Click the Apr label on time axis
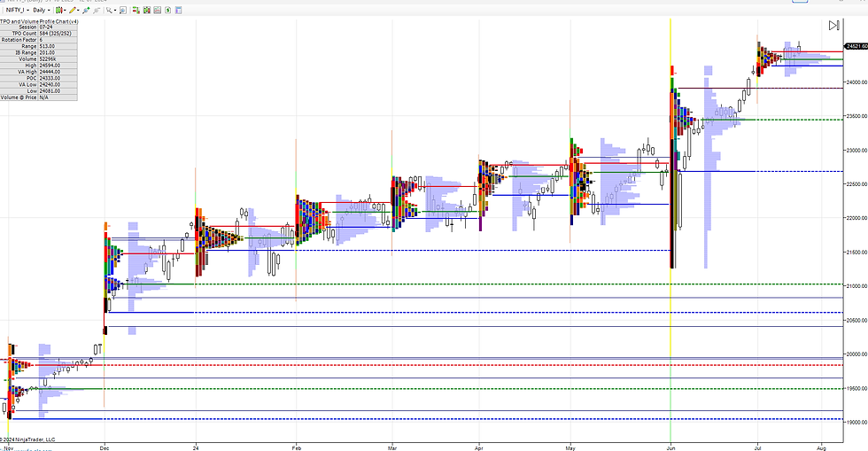Viewport: 868px width, 451px height. pos(479,447)
